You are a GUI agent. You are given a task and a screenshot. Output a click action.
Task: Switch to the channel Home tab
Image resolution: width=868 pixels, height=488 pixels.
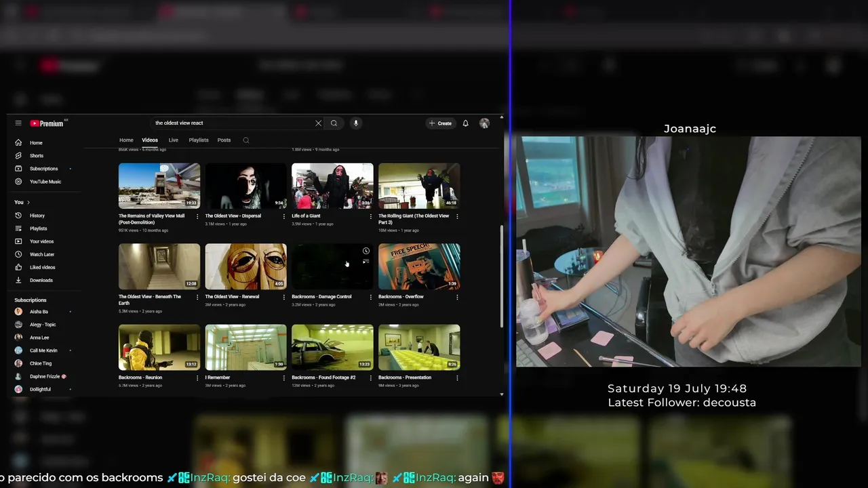pos(126,140)
